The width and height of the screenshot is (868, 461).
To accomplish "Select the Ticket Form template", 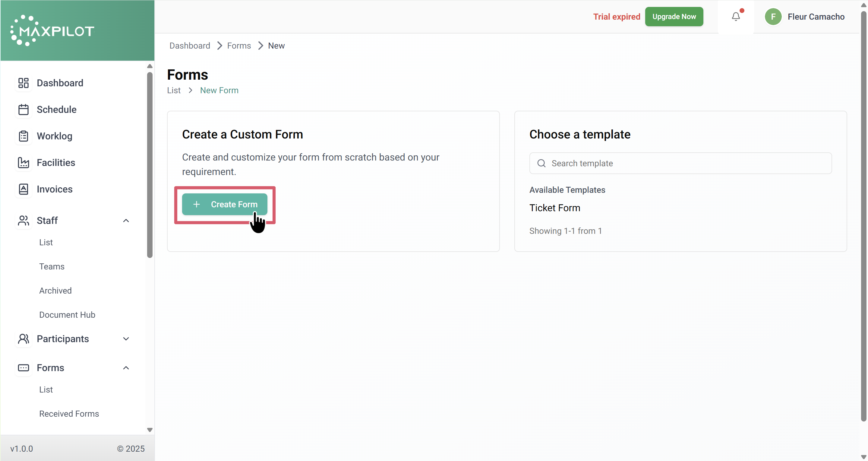I will click(x=554, y=208).
